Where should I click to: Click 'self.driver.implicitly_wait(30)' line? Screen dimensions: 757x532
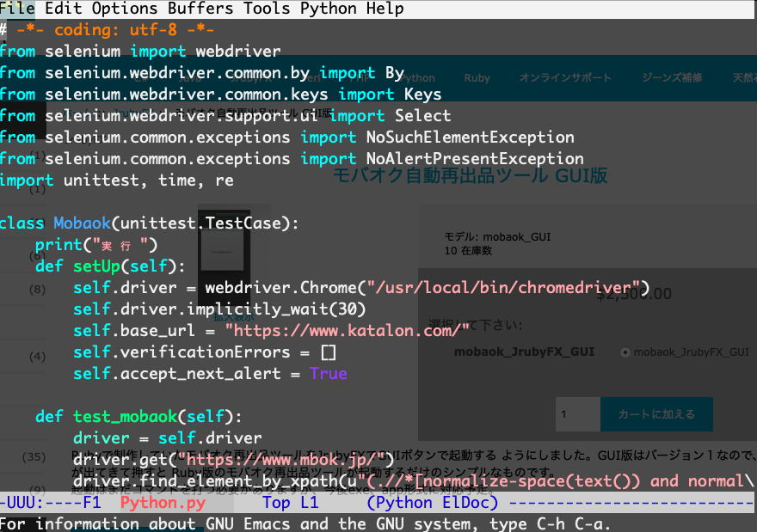coord(219,309)
